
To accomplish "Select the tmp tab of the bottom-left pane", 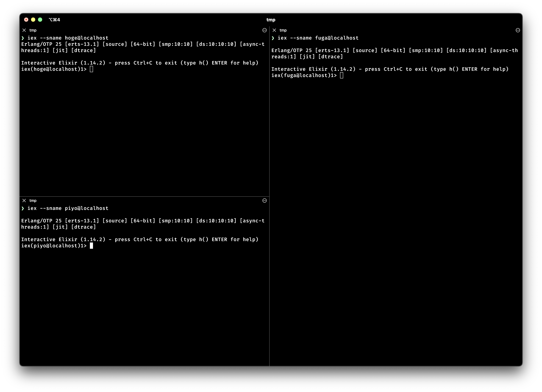I will coord(33,200).
